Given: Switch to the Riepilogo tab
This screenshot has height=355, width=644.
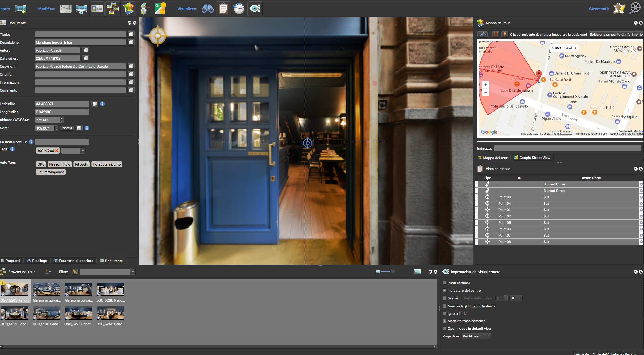Looking at the screenshot, I should pos(37,261).
